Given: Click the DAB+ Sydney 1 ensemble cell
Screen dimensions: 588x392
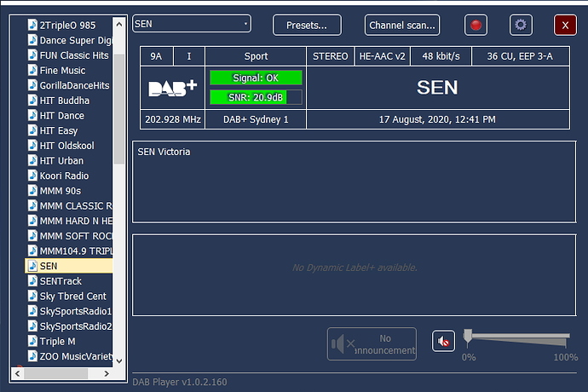Looking at the screenshot, I should (256, 119).
